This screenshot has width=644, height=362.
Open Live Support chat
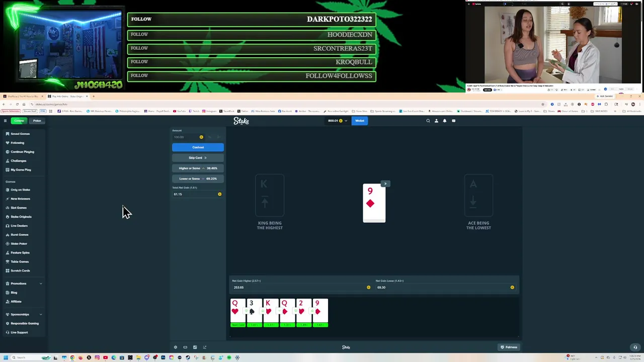[19, 332]
